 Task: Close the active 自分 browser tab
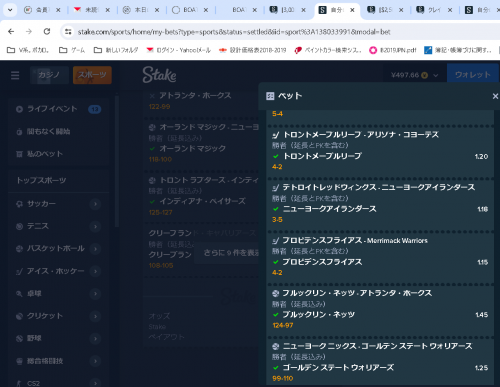352,10
